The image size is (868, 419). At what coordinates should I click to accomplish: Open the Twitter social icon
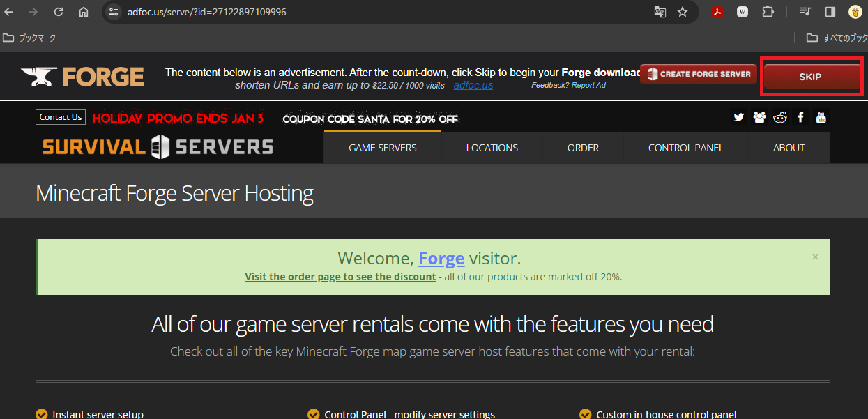(x=738, y=117)
